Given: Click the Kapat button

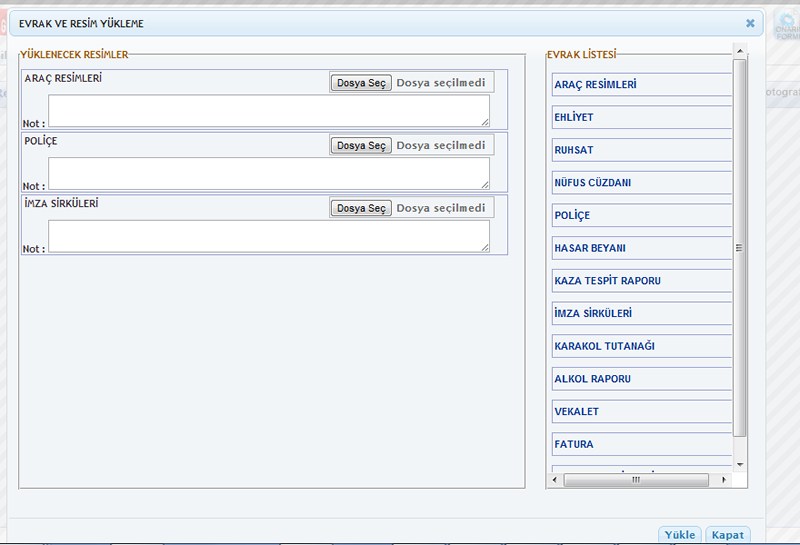Looking at the screenshot, I should click(728, 534).
